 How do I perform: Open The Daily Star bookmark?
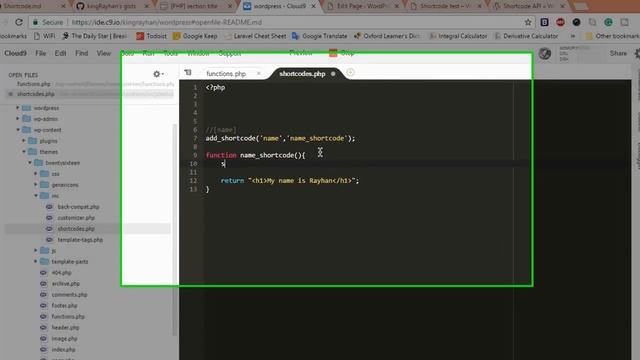94,36
